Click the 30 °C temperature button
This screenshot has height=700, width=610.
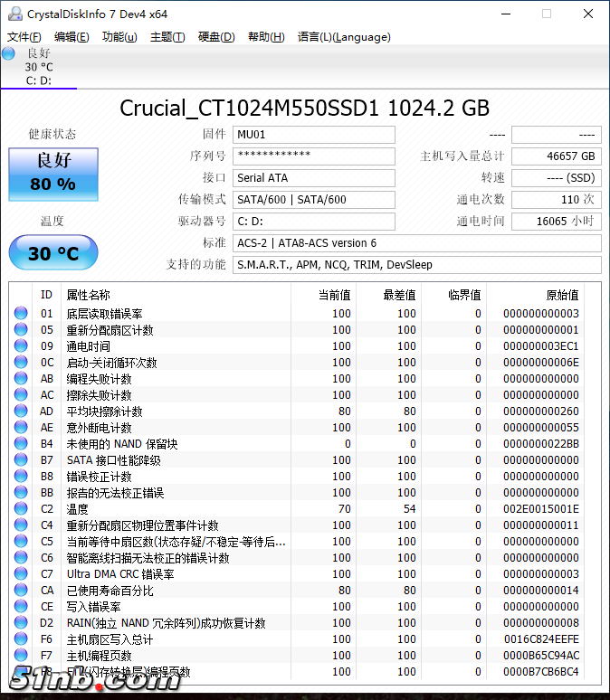53,253
